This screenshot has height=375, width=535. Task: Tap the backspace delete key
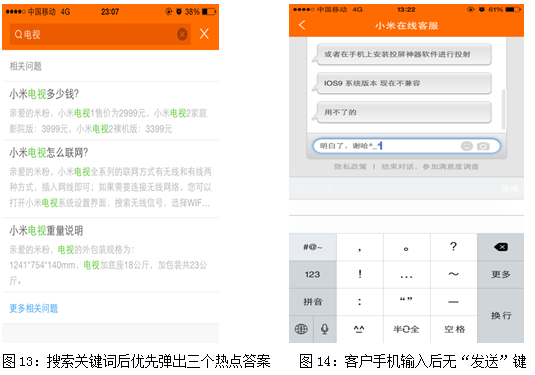[501, 247]
